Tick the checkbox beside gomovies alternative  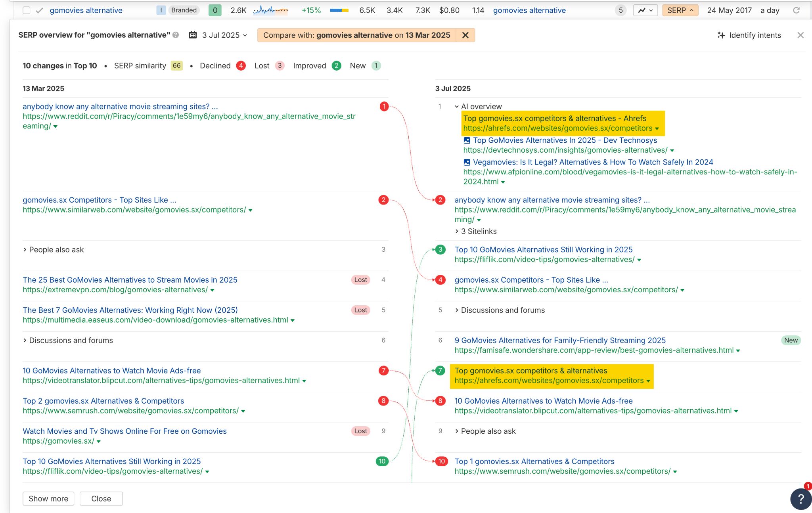pyautogui.click(x=26, y=10)
